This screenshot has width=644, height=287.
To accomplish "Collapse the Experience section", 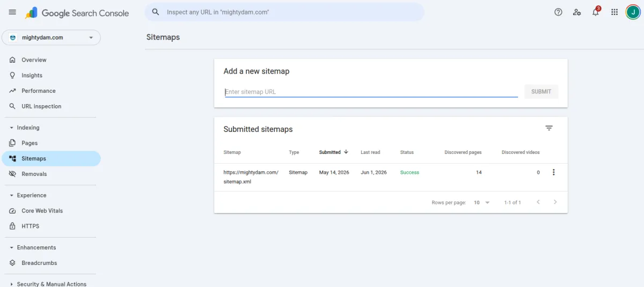I will point(12,195).
